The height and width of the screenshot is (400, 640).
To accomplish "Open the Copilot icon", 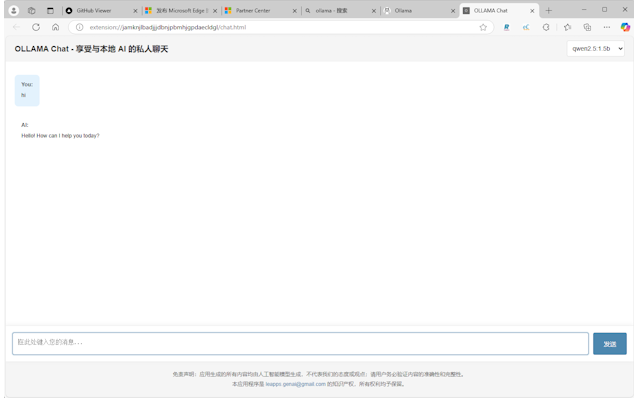I will [625, 27].
